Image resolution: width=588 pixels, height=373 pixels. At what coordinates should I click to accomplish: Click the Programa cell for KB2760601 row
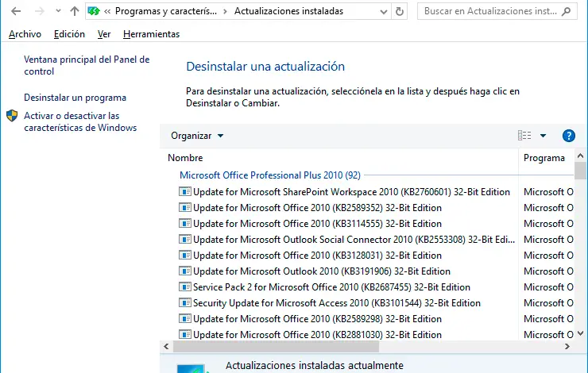click(548, 192)
